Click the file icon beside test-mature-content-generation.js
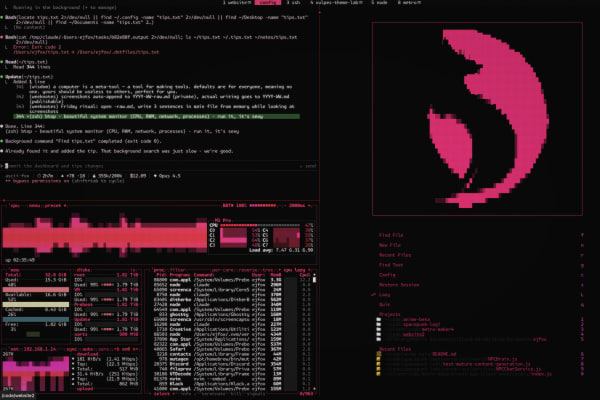This screenshot has width=600, height=400. (378, 364)
